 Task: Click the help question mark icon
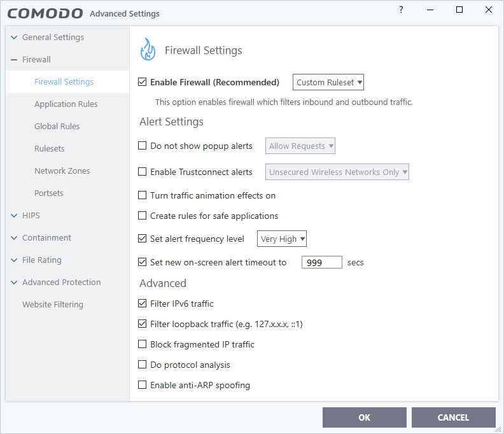pos(401,10)
